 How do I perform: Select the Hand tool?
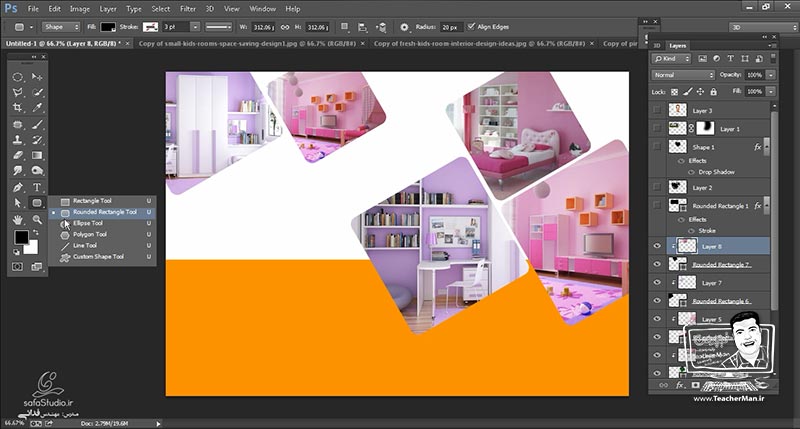point(18,219)
